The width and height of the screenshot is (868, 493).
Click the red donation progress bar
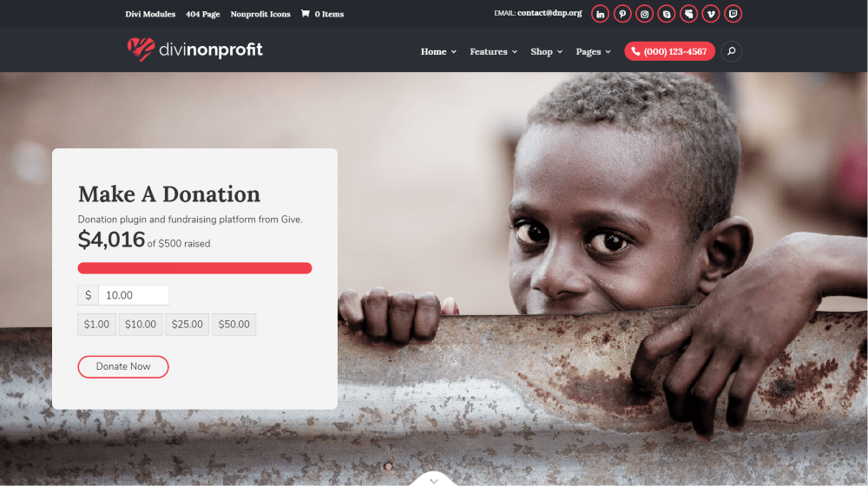[194, 268]
